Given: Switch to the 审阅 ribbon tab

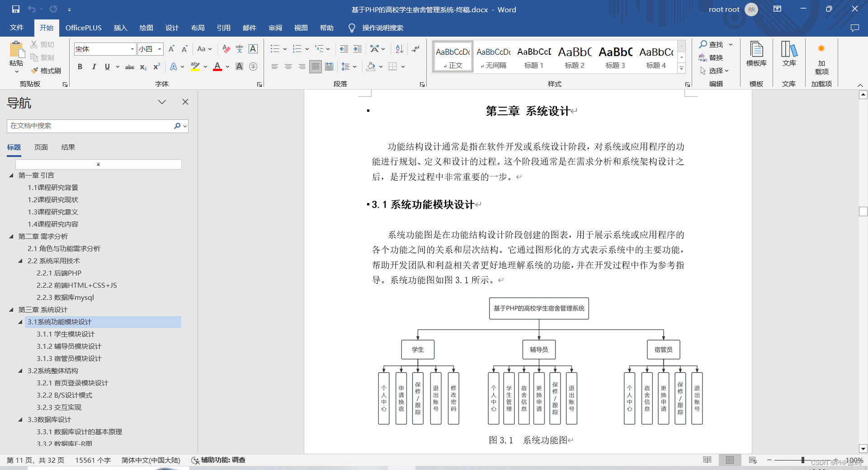Looking at the screenshot, I should click(275, 28).
